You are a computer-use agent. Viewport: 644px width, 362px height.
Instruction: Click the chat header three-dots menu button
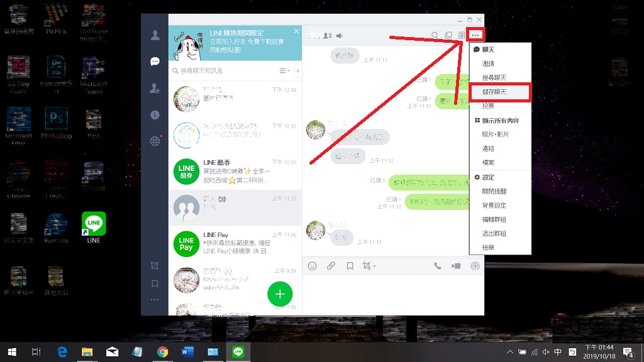coord(475,35)
